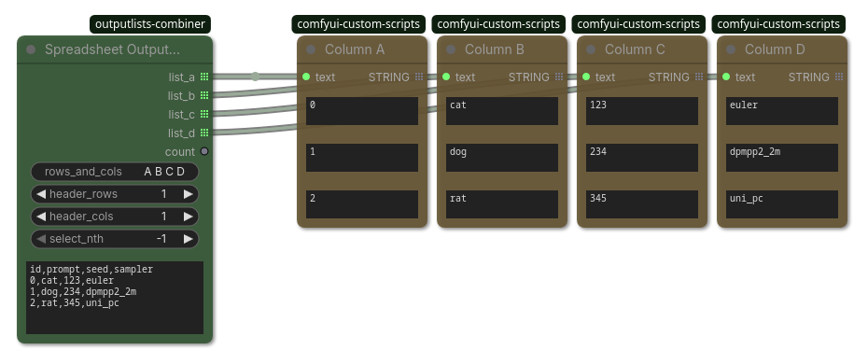This screenshot has height=364, width=868.
Task: Click the header_rows value 1
Action: [x=164, y=194]
